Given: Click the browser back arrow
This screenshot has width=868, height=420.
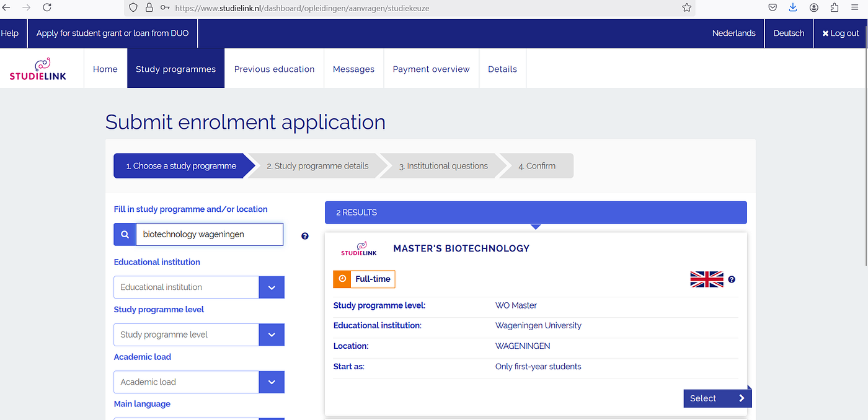Looking at the screenshot, I should (x=6, y=7).
